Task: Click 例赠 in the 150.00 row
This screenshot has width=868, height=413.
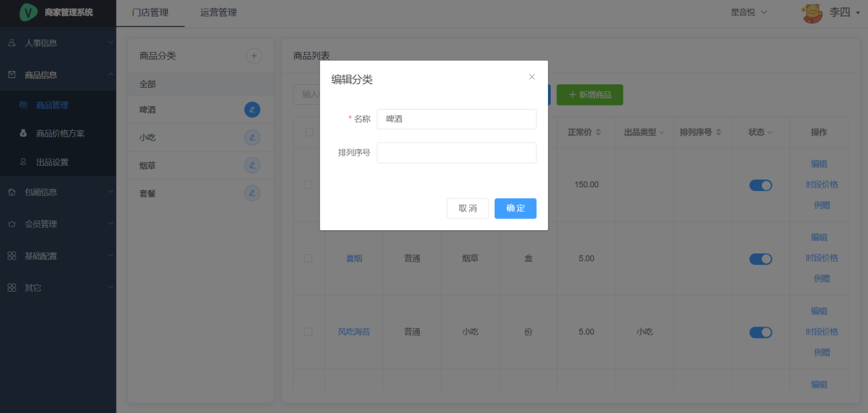Action: click(822, 205)
